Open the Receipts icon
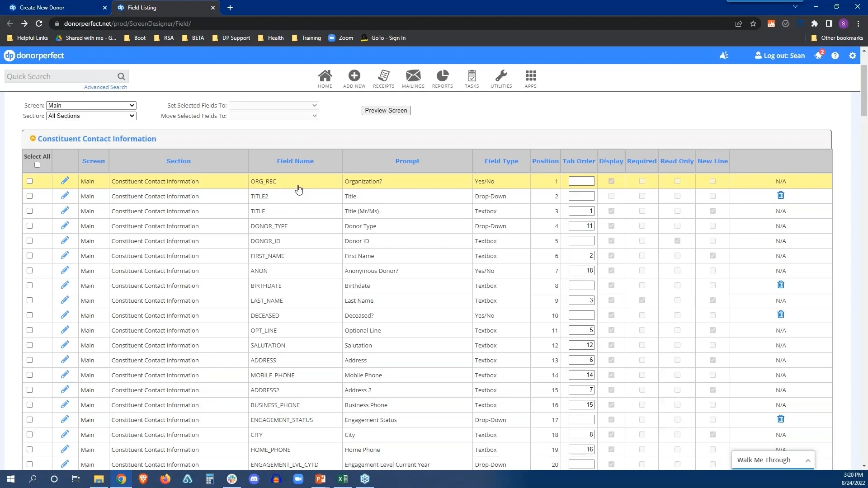The height and width of the screenshot is (488, 868). 383,77
